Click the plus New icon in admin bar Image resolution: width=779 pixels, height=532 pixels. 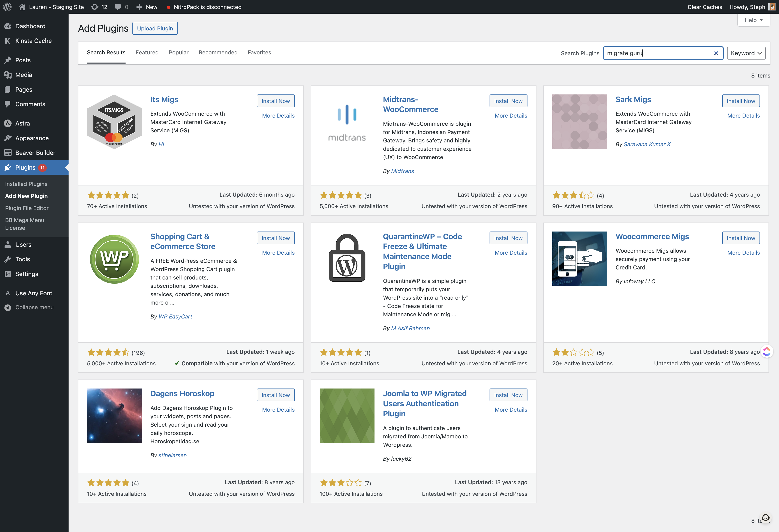[x=147, y=7]
